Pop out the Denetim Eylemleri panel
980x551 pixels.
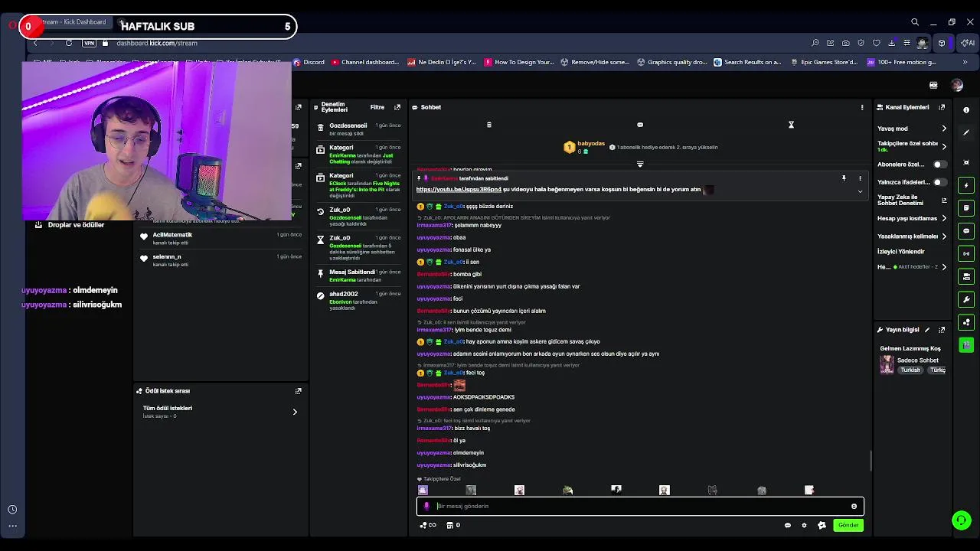(x=397, y=107)
